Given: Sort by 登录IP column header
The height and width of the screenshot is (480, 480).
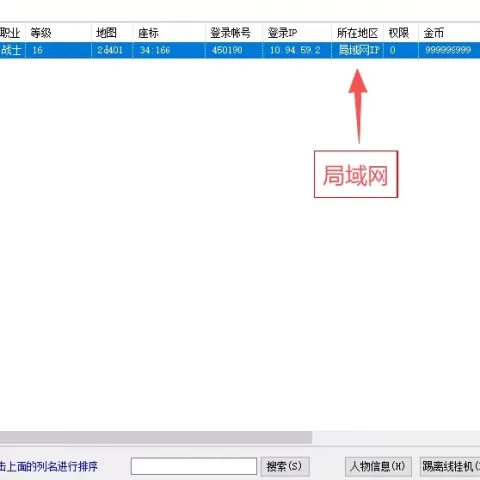Looking at the screenshot, I should 297,33.
